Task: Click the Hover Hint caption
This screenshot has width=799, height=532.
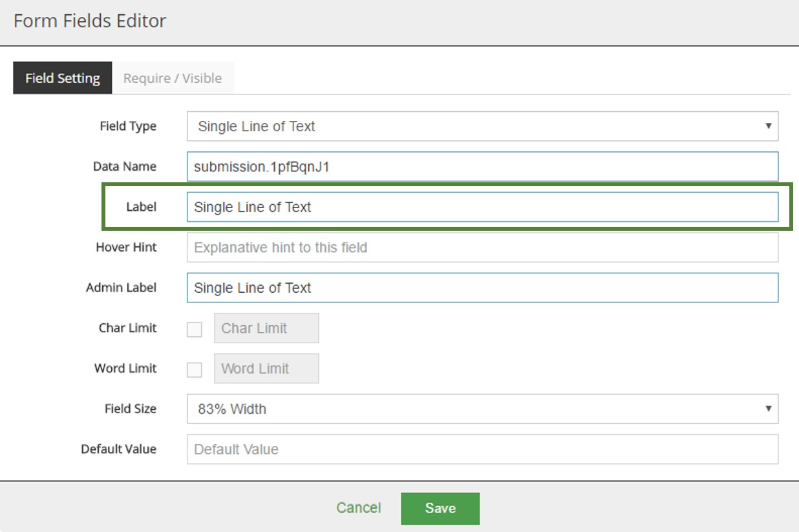Action: coord(126,247)
